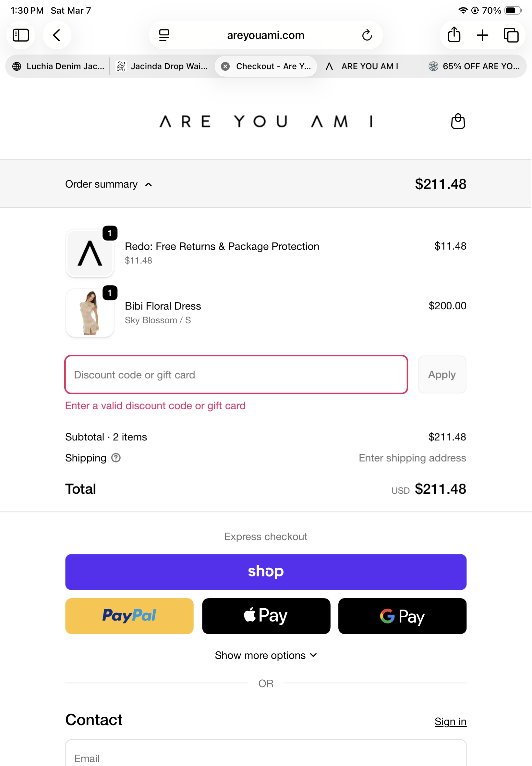Open the share sheet icon

454,35
